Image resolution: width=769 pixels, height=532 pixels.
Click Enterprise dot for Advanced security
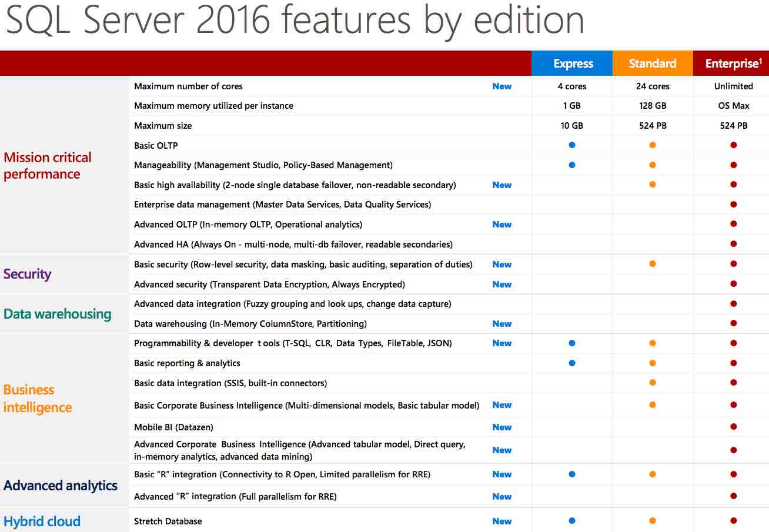[x=733, y=284]
